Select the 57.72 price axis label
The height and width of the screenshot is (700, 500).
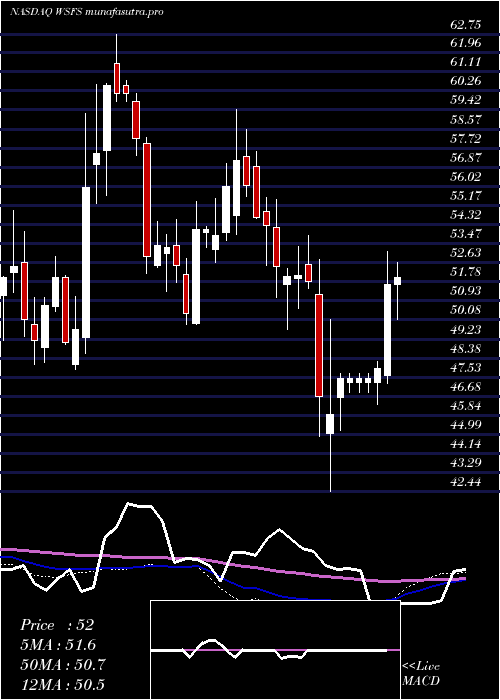click(466, 139)
